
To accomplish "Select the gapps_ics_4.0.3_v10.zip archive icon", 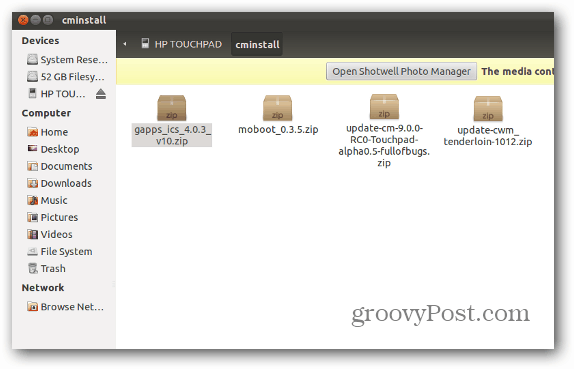I will click(x=172, y=108).
